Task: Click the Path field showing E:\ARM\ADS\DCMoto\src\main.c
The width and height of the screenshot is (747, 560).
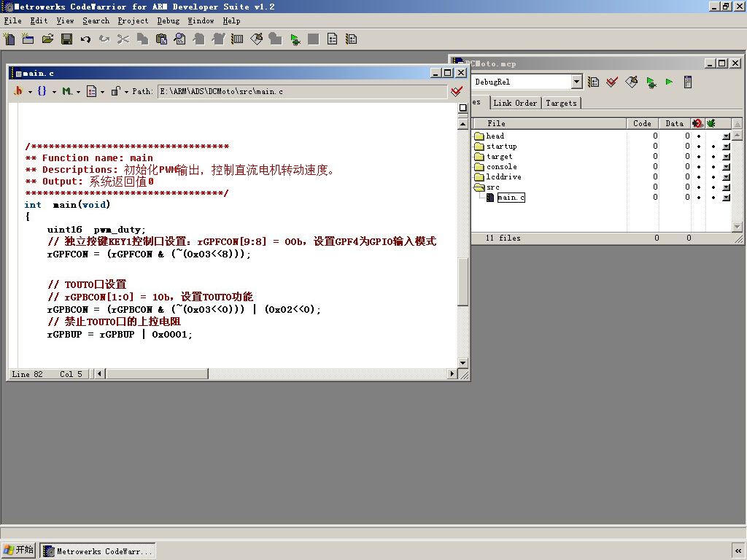Action: click(302, 91)
